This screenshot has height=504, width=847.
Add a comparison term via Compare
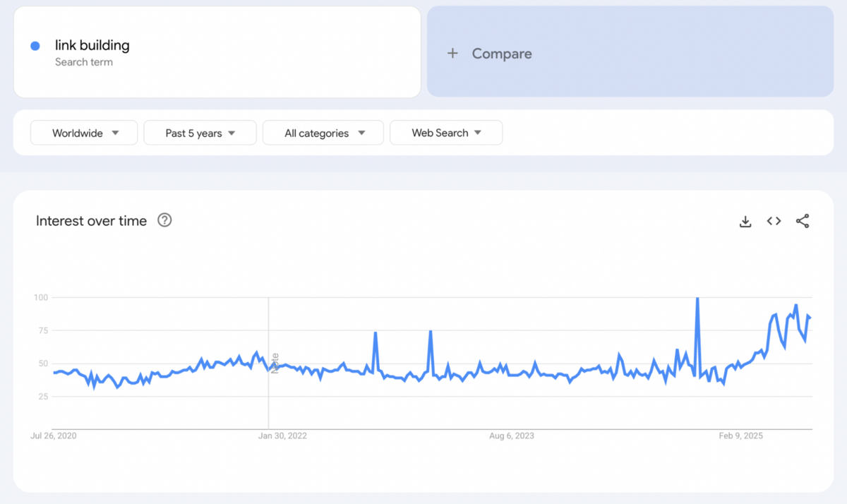[x=490, y=53]
